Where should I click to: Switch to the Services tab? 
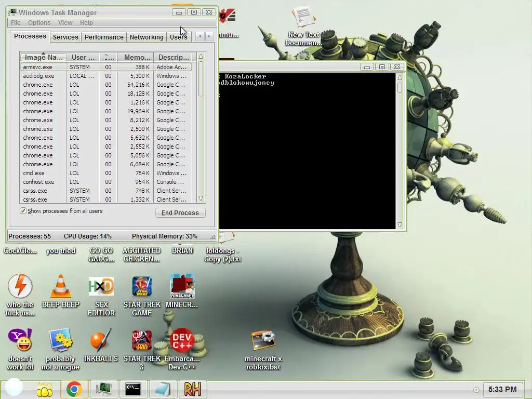click(65, 37)
